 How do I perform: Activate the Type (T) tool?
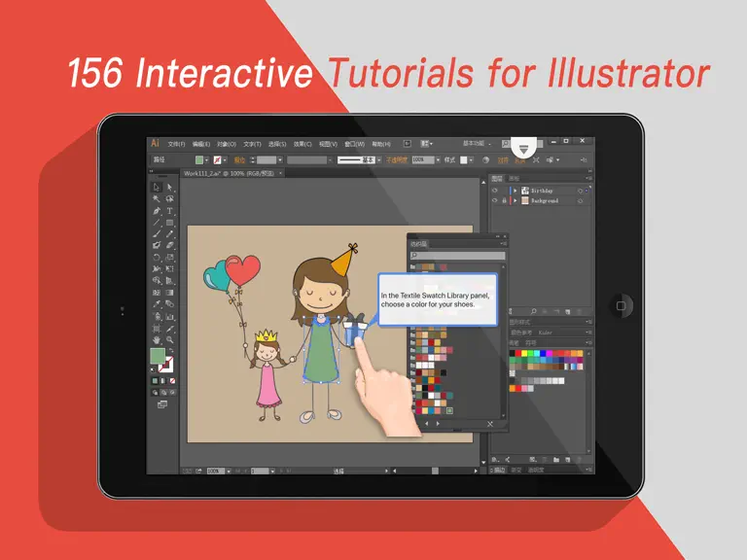pyautogui.click(x=169, y=210)
